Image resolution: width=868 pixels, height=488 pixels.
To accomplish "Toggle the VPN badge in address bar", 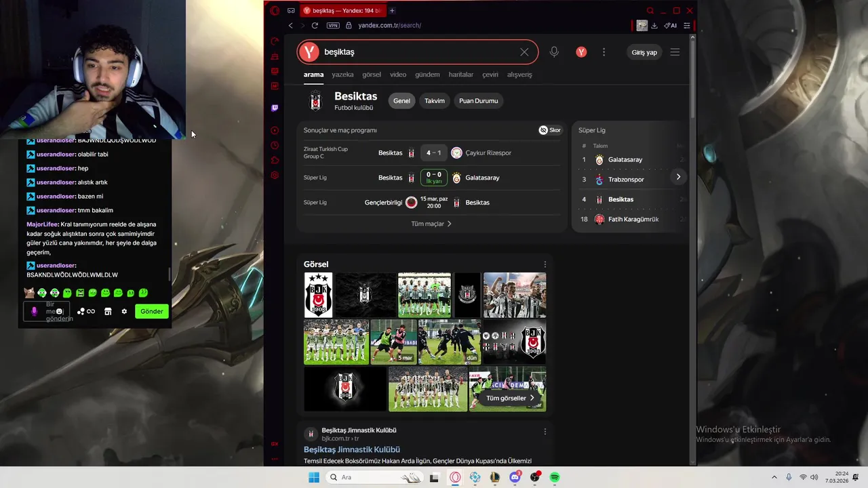I will [x=333, y=25].
